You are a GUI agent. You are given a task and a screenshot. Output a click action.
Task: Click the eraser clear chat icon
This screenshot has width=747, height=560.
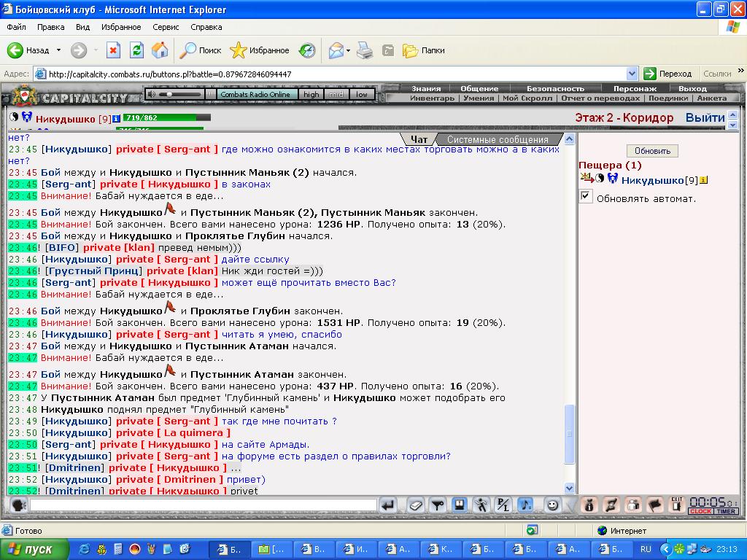click(x=415, y=505)
